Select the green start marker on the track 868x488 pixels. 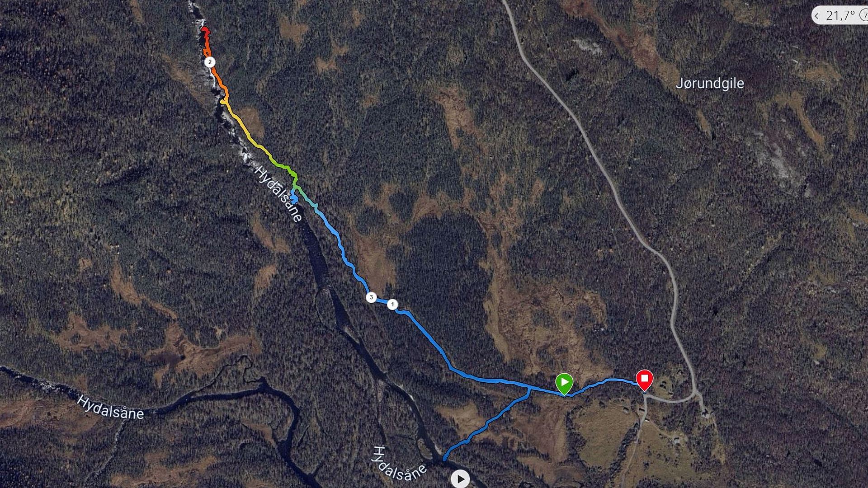click(x=564, y=383)
